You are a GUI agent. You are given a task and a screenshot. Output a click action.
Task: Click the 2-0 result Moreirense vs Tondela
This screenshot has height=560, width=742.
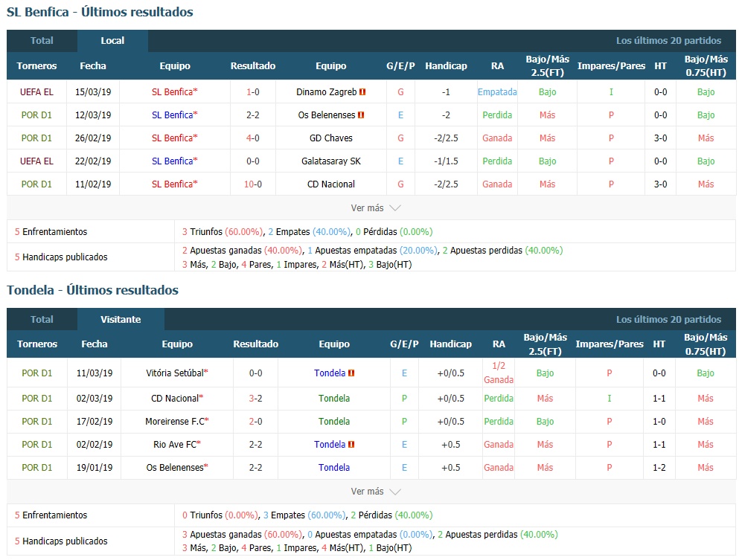[x=255, y=422]
